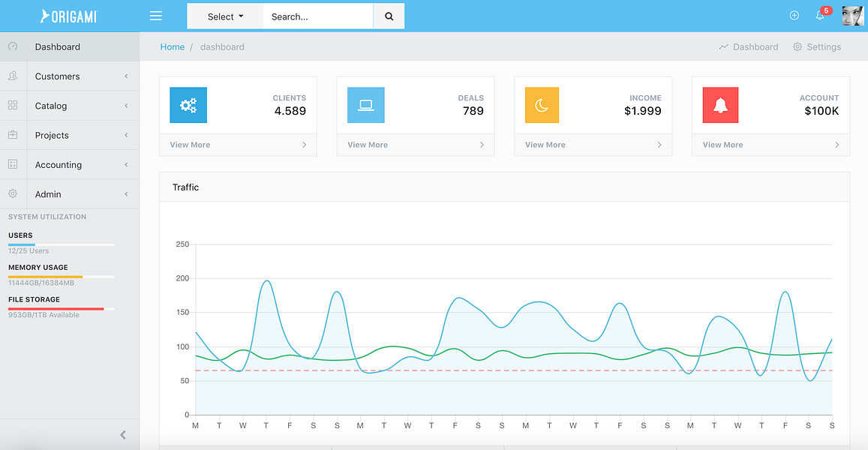Open the user avatar in top bar
Viewport: 868px width, 450px height.
pos(852,16)
